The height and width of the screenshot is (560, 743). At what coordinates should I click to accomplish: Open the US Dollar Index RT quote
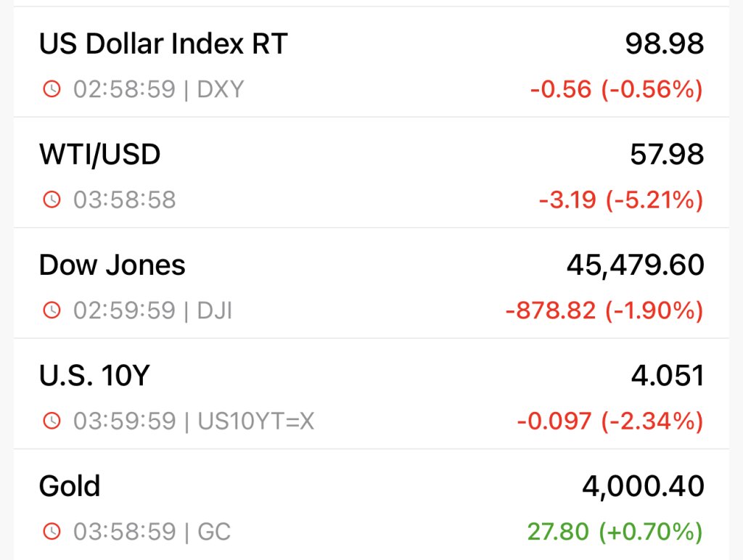pos(163,44)
